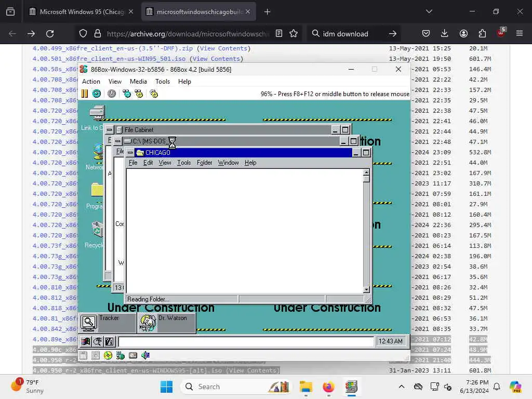532x399 pixels.
Task: Click the CD-ROM status bar icon
Action: (x=108, y=355)
